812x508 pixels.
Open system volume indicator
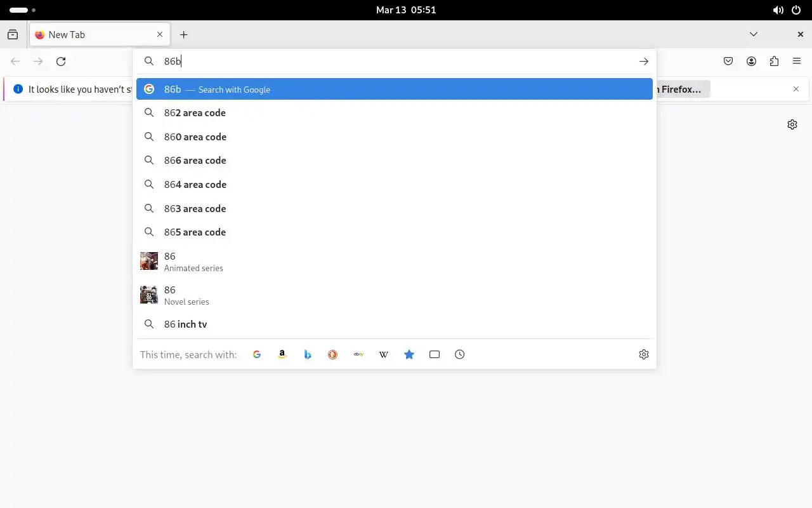click(778, 10)
